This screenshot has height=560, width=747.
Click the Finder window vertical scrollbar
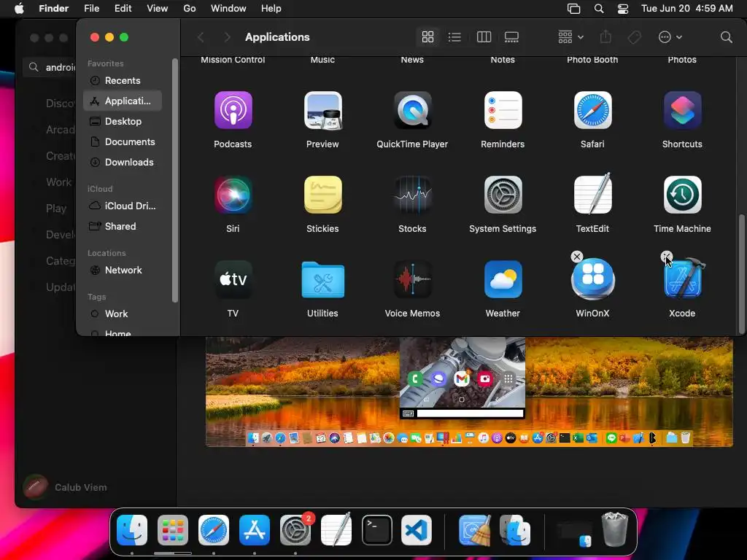(x=741, y=274)
